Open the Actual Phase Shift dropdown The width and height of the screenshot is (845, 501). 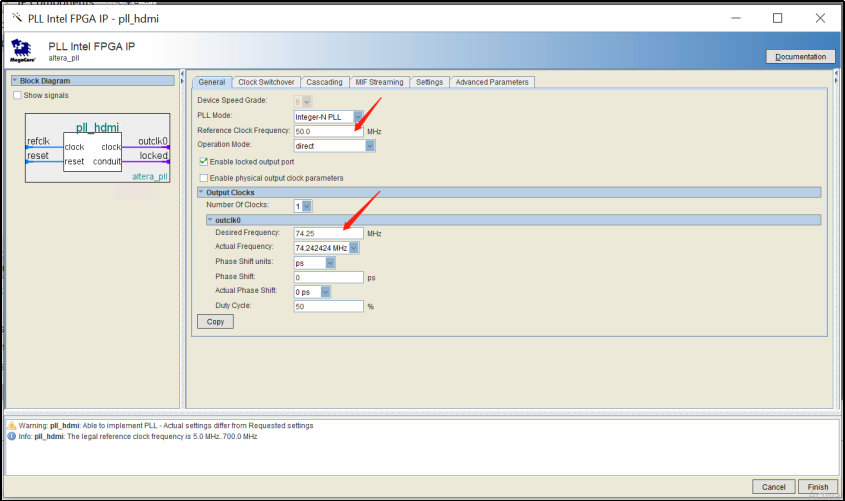[325, 292]
